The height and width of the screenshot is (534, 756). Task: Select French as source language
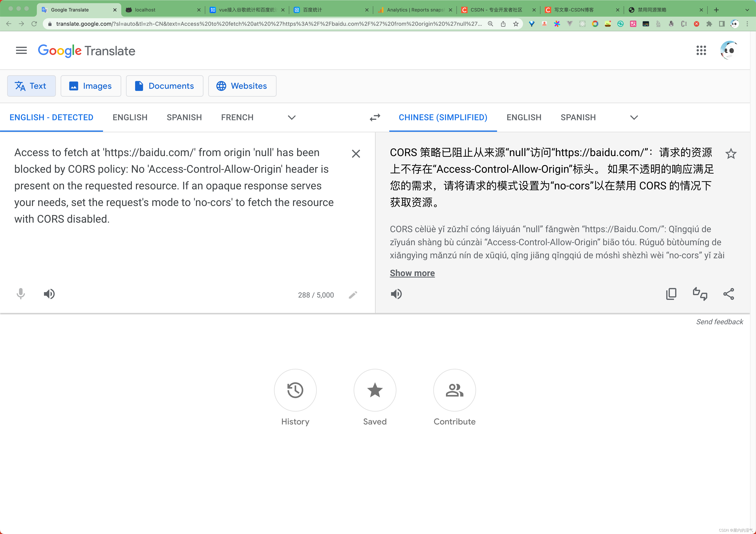(237, 117)
